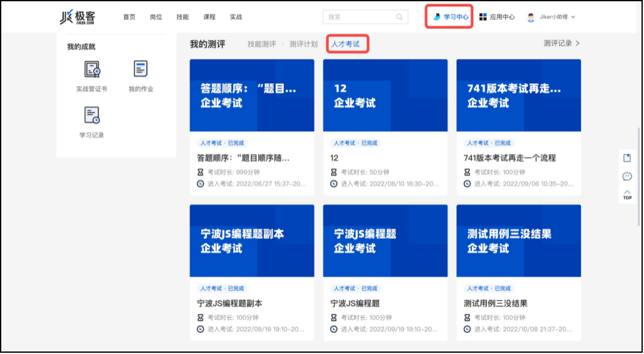Click the page vertical scrollbar
This screenshot has height=354, width=644.
click(638, 176)
